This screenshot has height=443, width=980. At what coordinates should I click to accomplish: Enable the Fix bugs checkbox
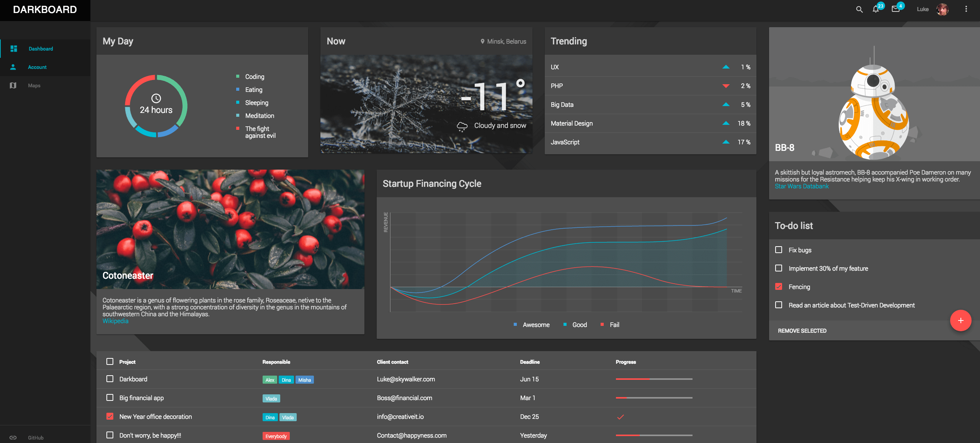coord(779,250)
